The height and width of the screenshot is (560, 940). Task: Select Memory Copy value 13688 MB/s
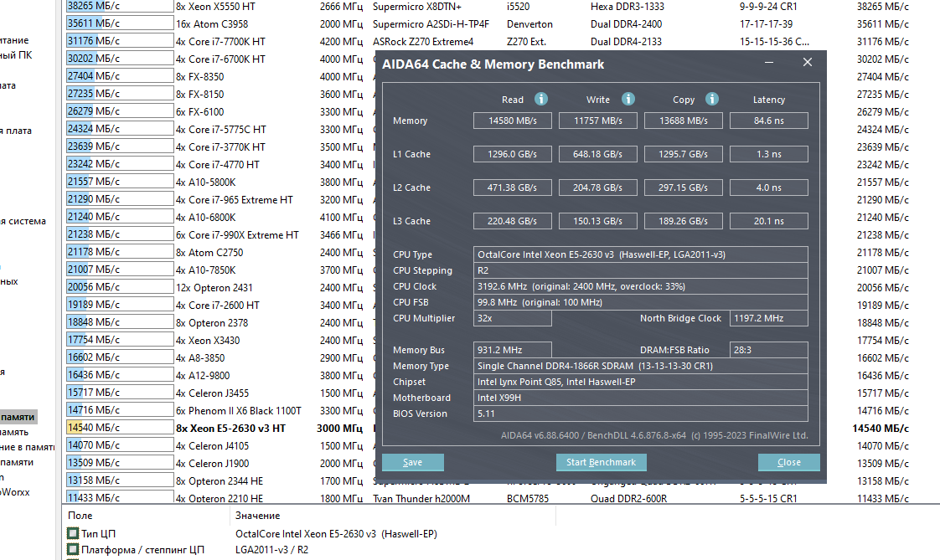tap(684, 121)
